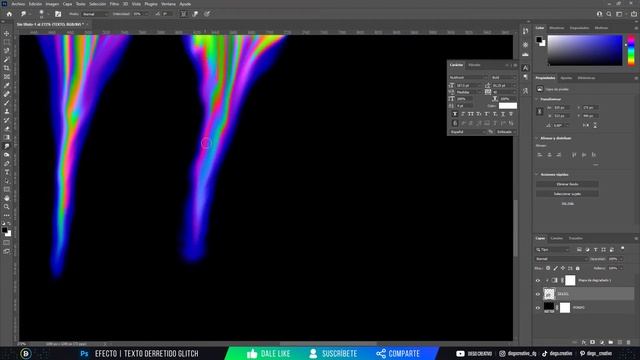Flip horizontally in Transformar section

coord(586,125)
